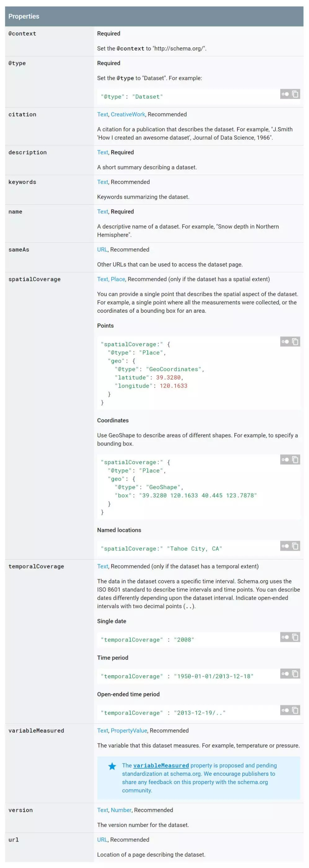Copy the Tahoe City named location code
The image size is (309, 868).
(295, 546)
